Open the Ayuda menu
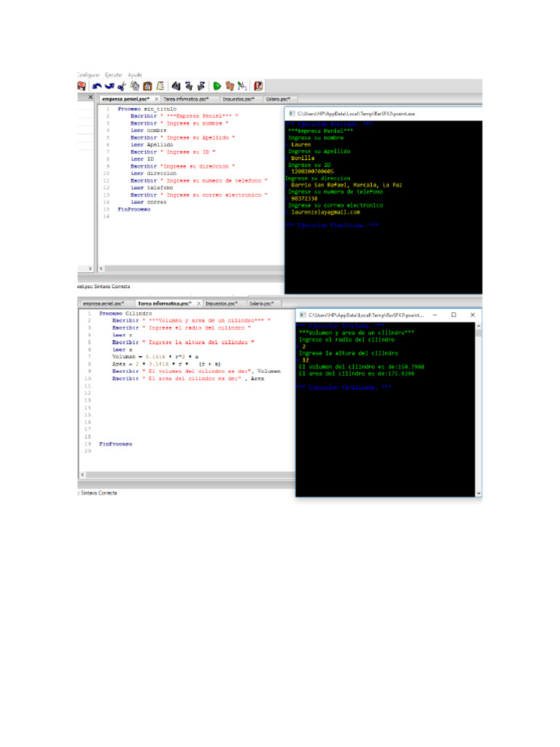Viewport: 560px width, 747px height. tap(136, 74)
